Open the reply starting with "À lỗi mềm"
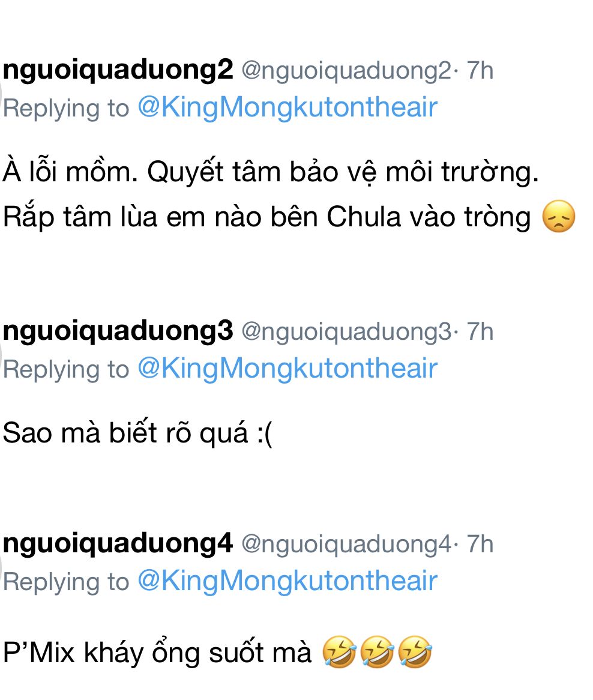This screenshot has width=593, height=700. pos(271,173)
